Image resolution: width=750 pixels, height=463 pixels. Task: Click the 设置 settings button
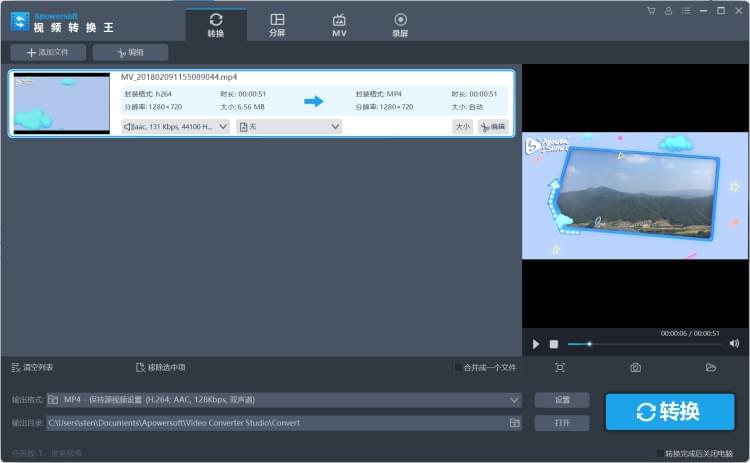(562, 400)
